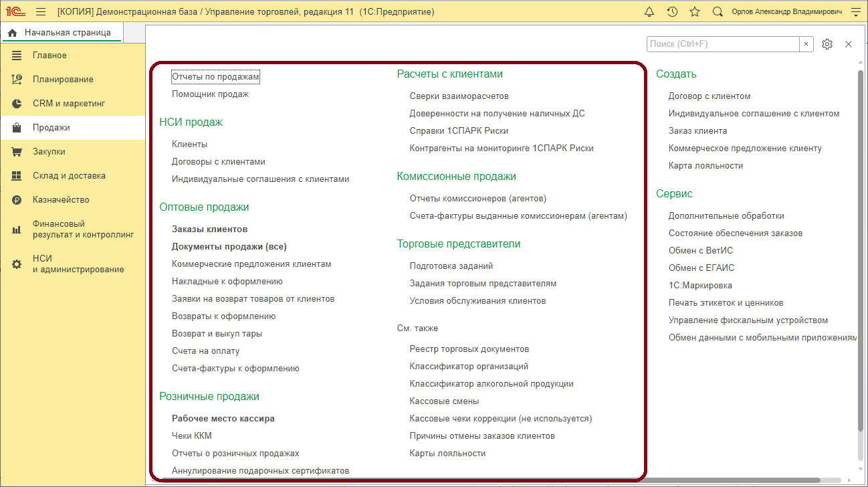The height and width of the screenshot is (487, 868).
Task: Open the hamburger main menu icon
Action: coord(41,12)
